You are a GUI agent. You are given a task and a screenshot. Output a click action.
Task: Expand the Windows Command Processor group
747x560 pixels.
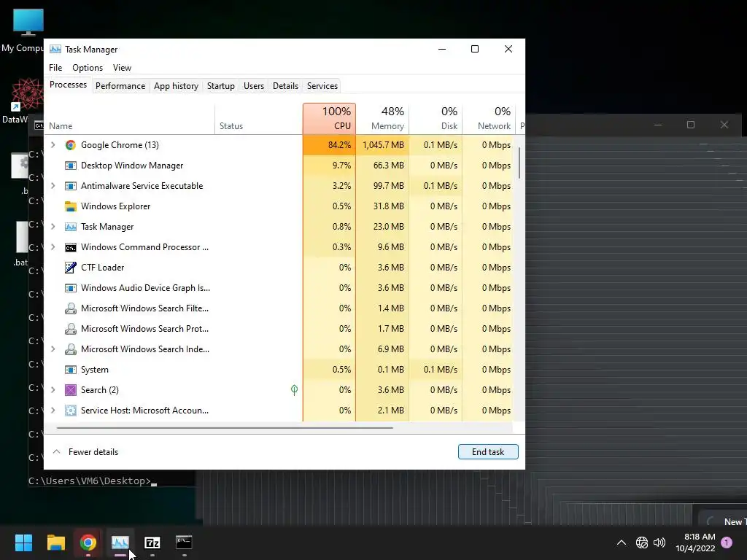tap(53, 247)
